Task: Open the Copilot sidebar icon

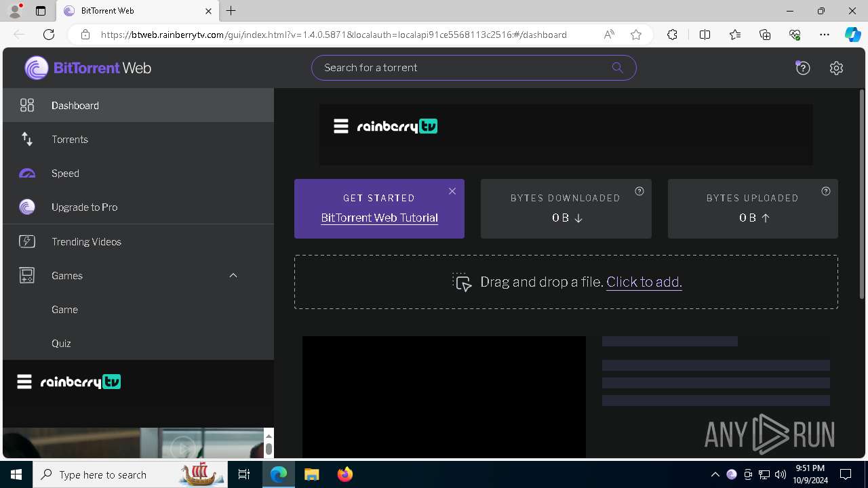Action: pyautogui.click(x=852, y=35)
